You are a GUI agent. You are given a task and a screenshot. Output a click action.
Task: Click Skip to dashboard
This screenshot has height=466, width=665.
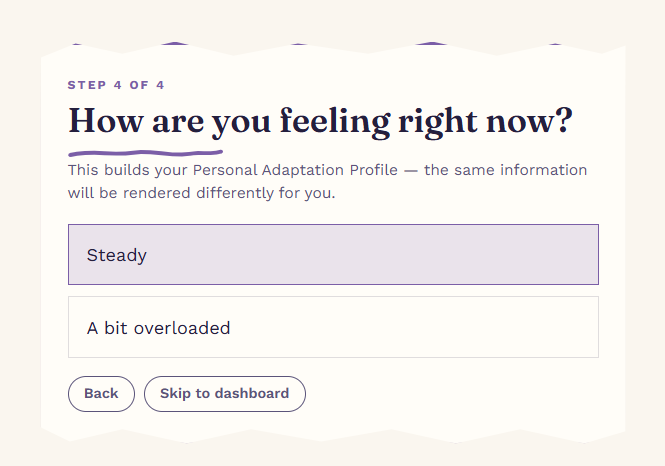[x=225, y=393]
